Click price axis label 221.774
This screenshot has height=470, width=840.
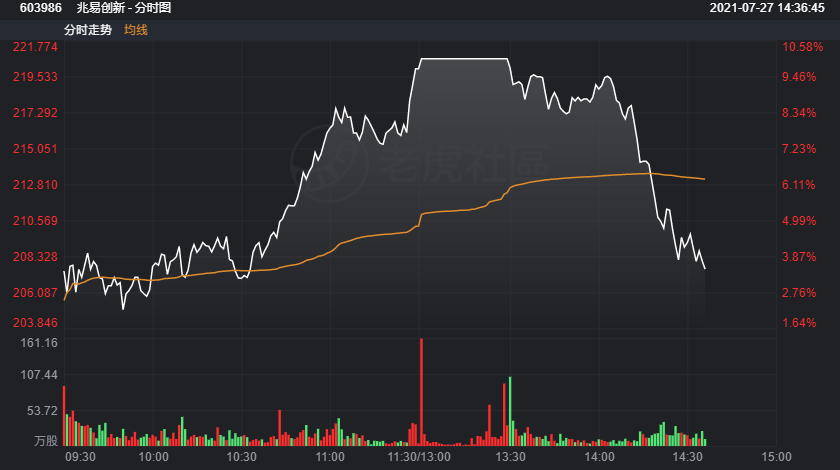coord(35,47)
